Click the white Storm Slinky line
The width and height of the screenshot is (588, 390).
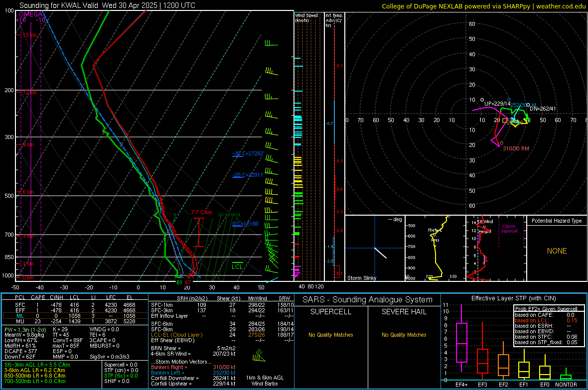click(x=380, y=253)
